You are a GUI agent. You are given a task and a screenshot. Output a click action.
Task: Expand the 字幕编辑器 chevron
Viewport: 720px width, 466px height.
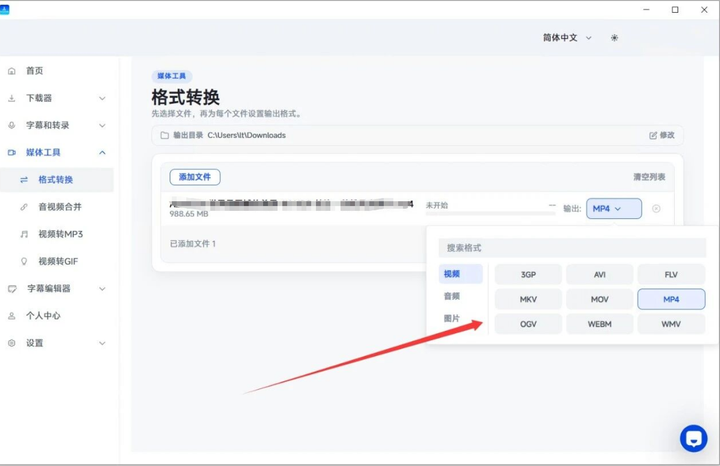pyautogui.click(x=102, y=289)
